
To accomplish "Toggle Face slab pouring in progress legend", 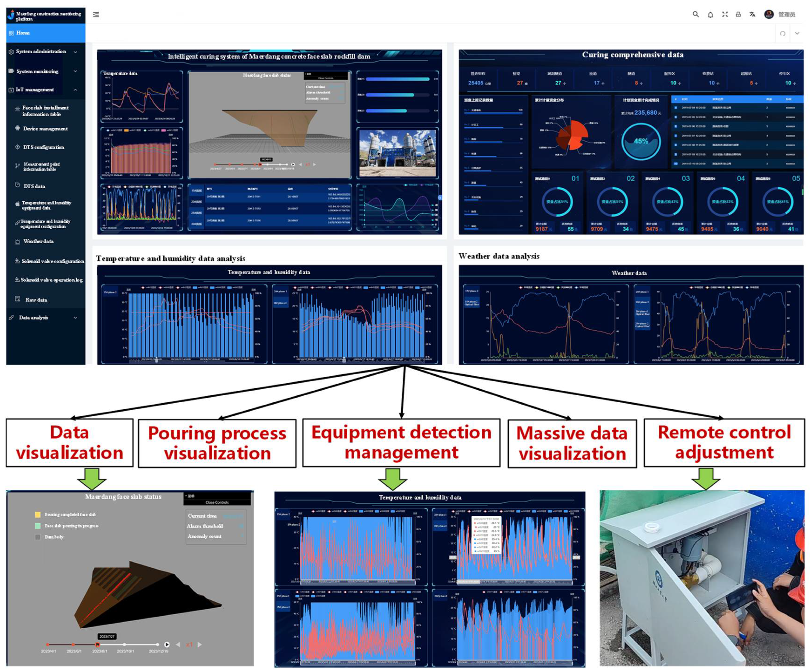I will 37,525.
